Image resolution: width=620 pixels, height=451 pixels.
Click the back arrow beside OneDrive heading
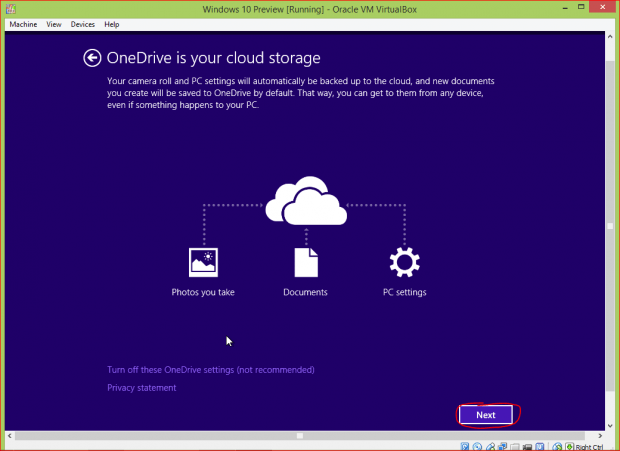92,58
